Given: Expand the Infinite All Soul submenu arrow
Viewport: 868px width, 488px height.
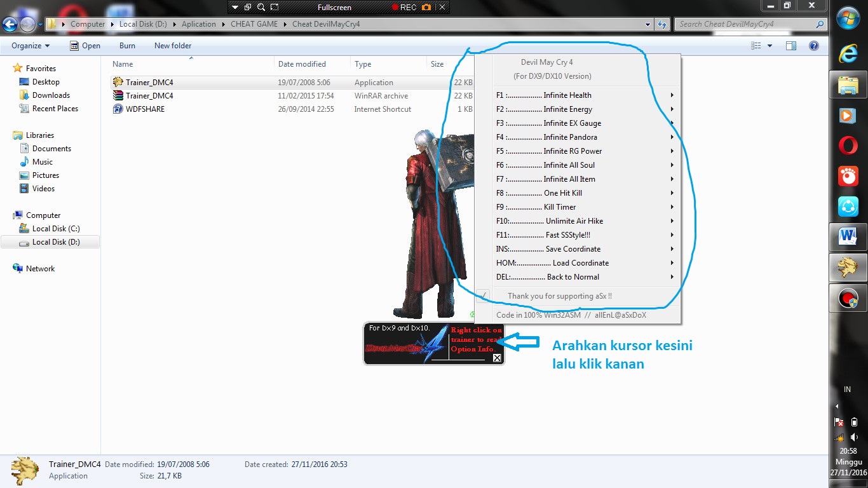Looking at the screenshot, I should (672, 165).
